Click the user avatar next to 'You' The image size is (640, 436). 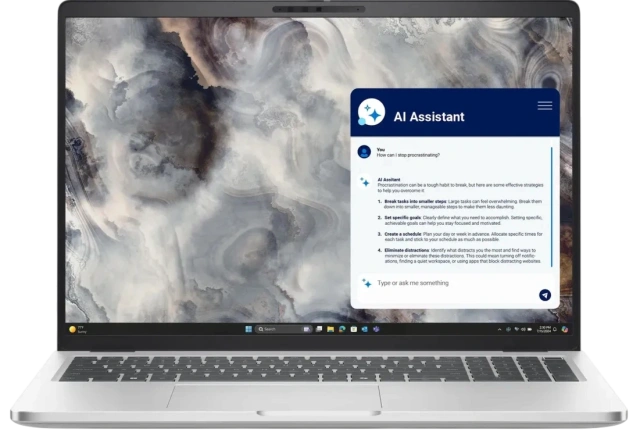click(364, 152)
